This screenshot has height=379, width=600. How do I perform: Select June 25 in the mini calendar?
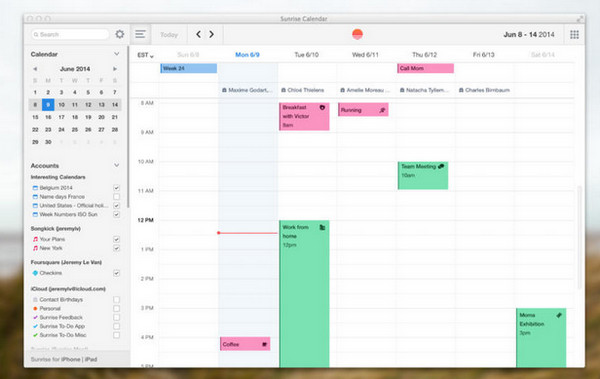(75, 130)
